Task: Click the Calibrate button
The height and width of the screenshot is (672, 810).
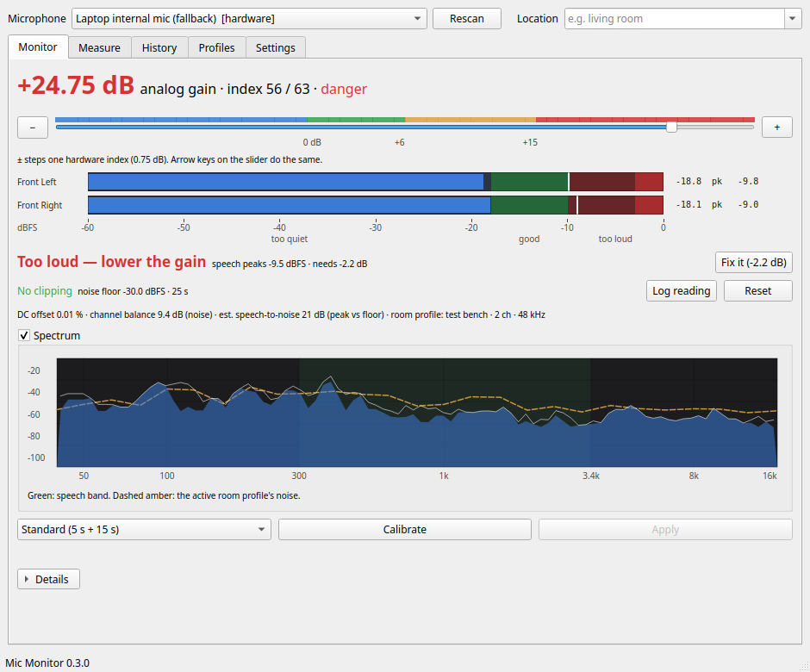Action: point(404,530)
